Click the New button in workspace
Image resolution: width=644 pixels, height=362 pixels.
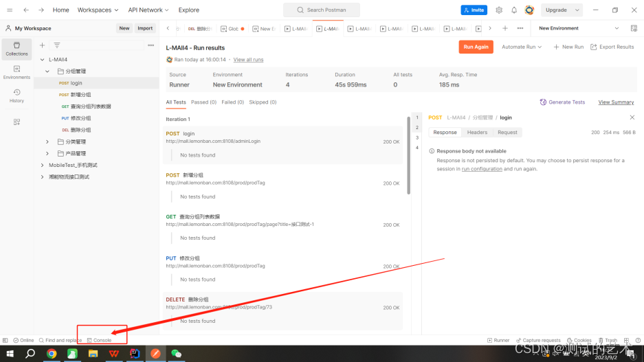coord(124,28)
